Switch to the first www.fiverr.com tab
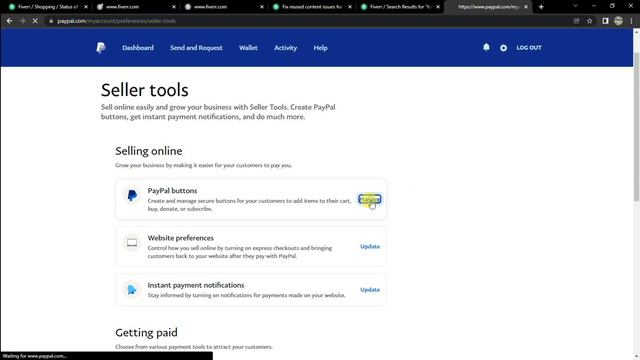 pyautogui.click(x=135, y=7)
